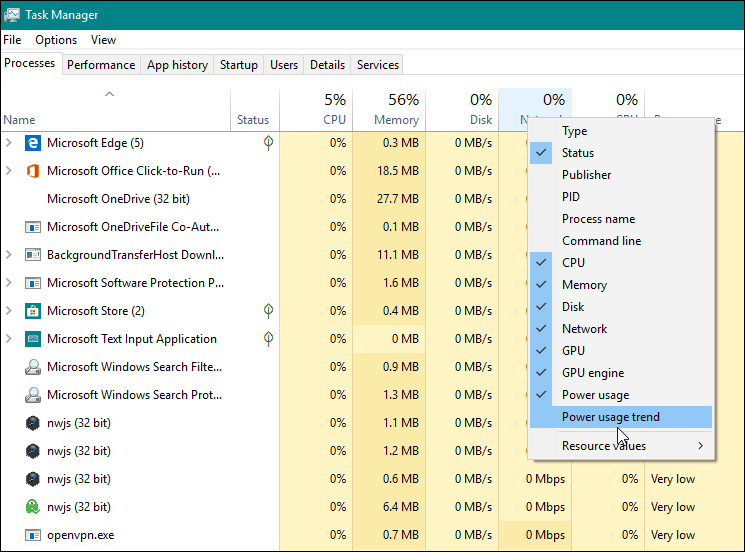Open the View menu
The image size is (745, 552).
pyautogui.click(x=103, y=40)
